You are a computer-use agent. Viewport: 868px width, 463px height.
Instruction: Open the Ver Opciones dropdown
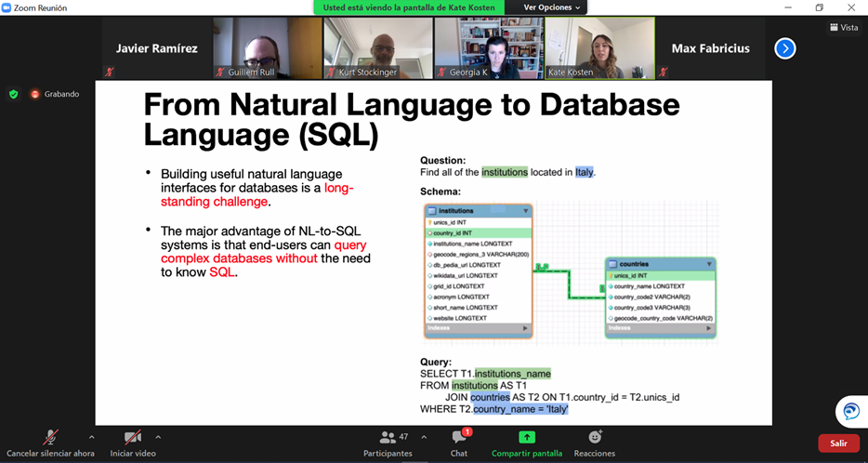(551, 7)
